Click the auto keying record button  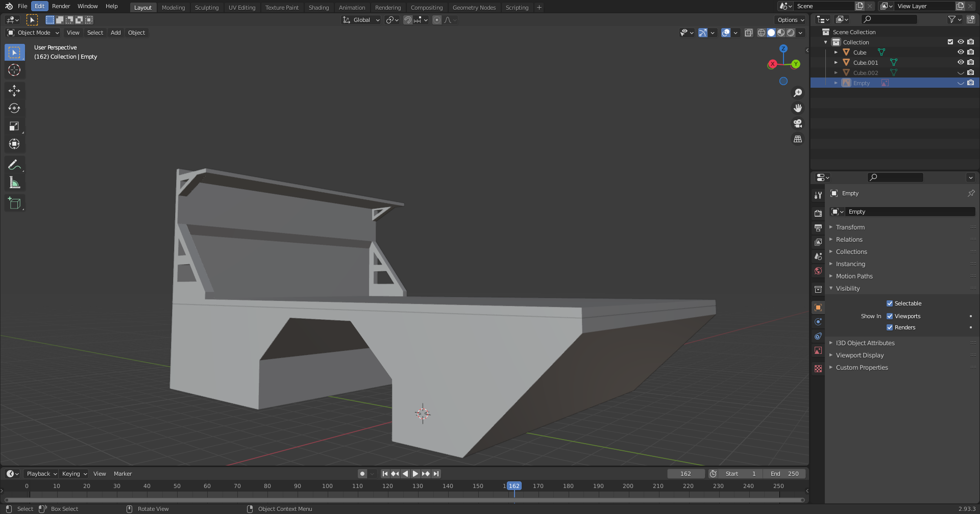362,474
